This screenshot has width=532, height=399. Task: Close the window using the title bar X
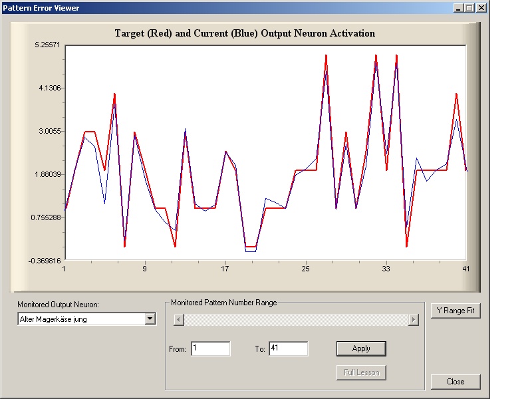tap(481, 8)
